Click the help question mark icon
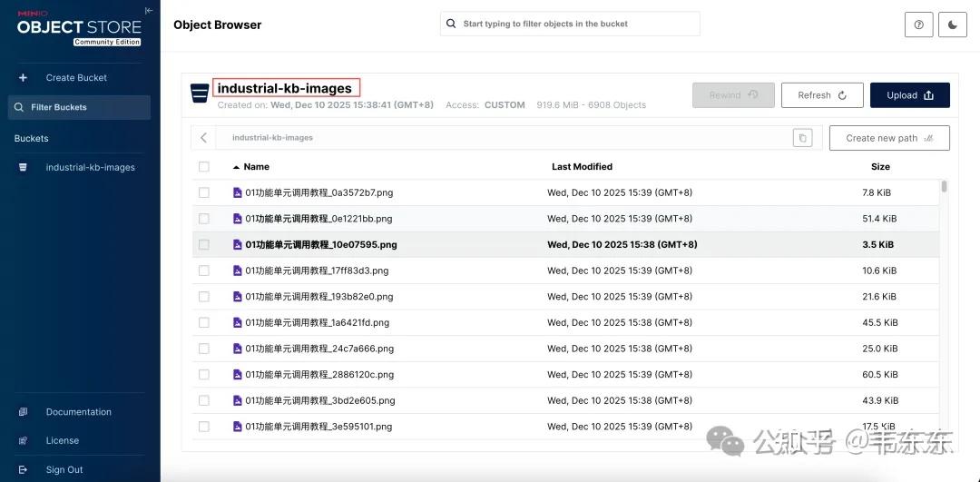The height and width of the screenshot is (482, 980). click(x=918, y=25)
